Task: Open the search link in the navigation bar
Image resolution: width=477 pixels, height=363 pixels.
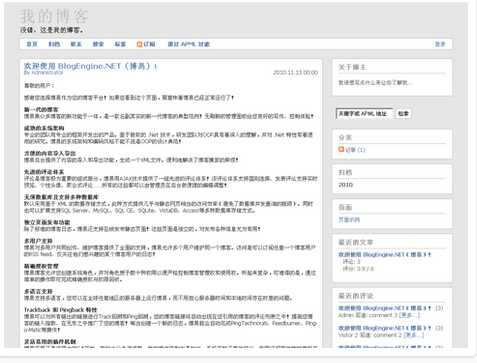Action: 98,44
